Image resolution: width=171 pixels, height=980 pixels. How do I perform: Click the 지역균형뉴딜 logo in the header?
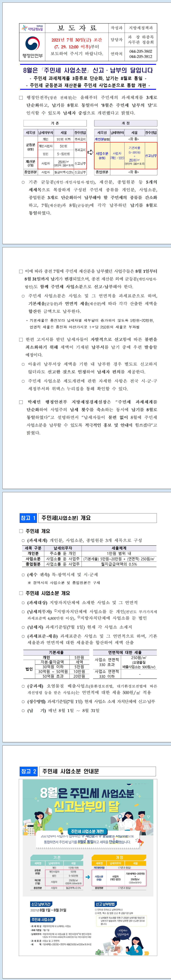pos(32,28)
